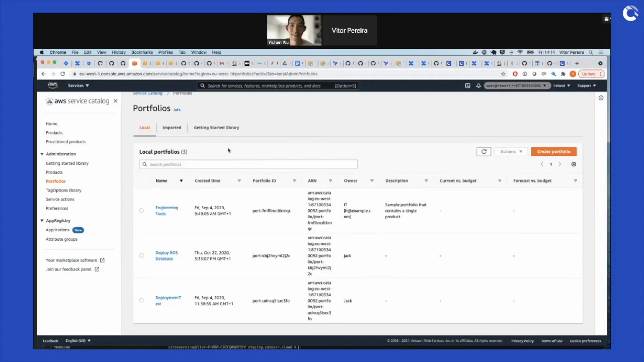Image resolution: width=644 pixels, height=362 pixels.
Task: Open the Support dropdown menu
Action: pos(587,85)
